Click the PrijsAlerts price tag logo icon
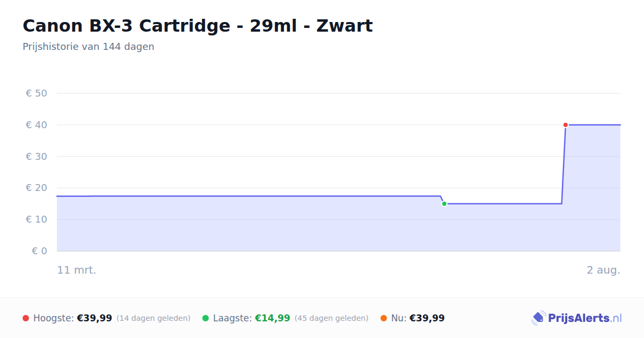 (x=538, y=318)
